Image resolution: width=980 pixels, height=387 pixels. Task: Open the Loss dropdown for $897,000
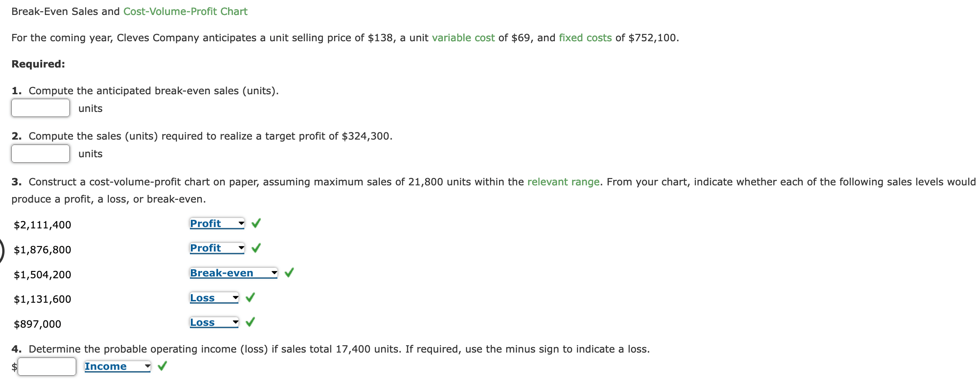tap(214, 323)
